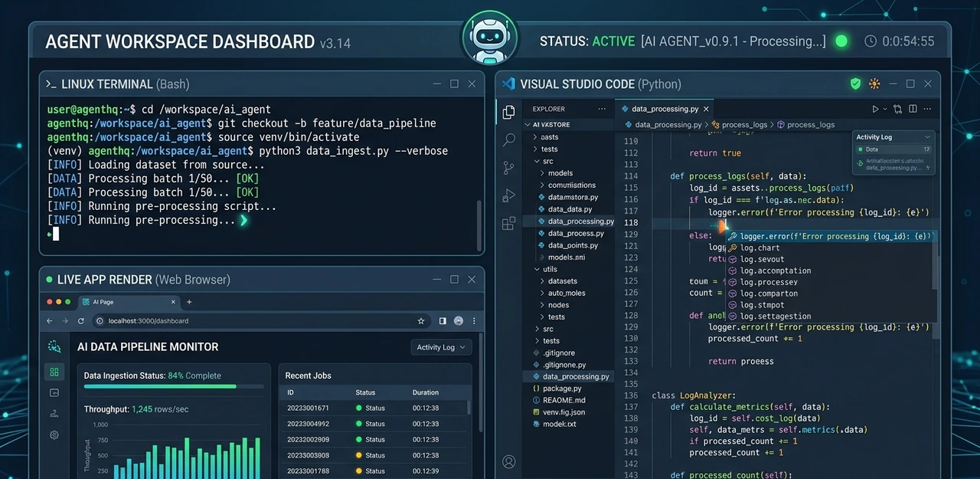Open Run and Debug view icon
Screen dimensions: 980x479
click(508, 195)
